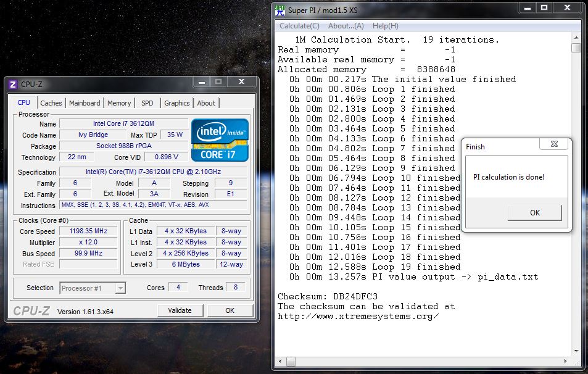Viewport: 588px width, 374px height.
Task: Open the Processor #1 selection dropdown
Action: [x=120, y=288]
